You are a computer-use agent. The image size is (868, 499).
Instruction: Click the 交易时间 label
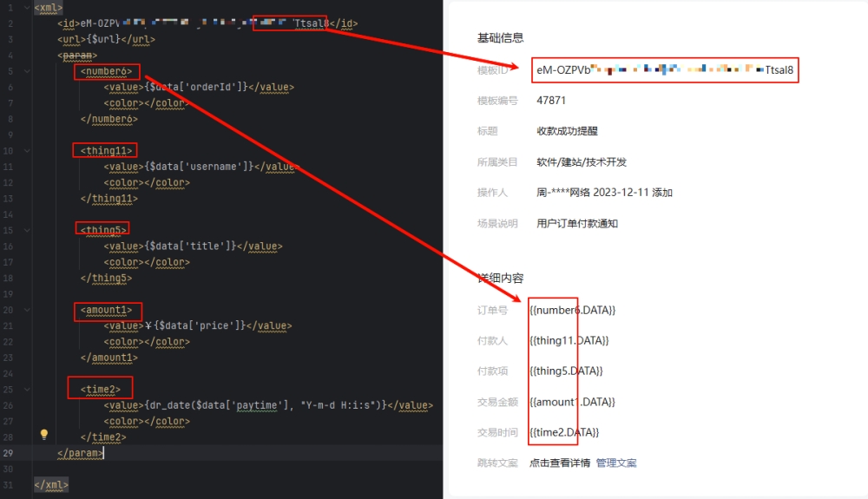(x=497, y=433)
